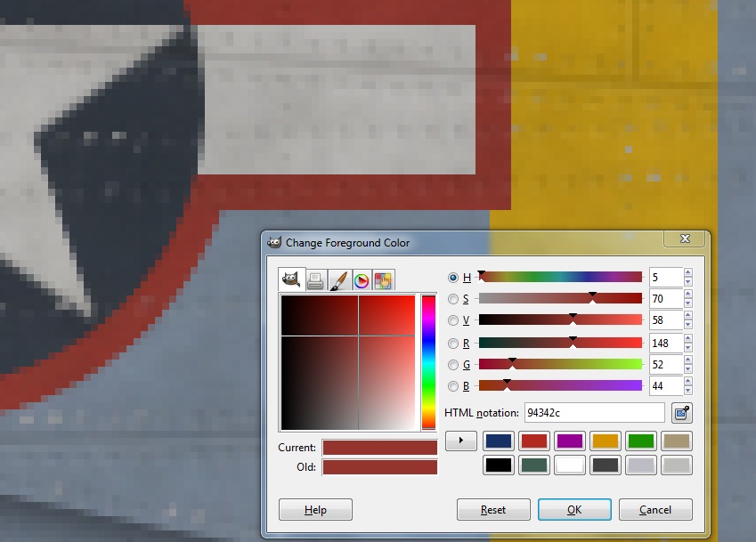
Task: Pick the dark gray history swatch
Action: pos(606,465)
